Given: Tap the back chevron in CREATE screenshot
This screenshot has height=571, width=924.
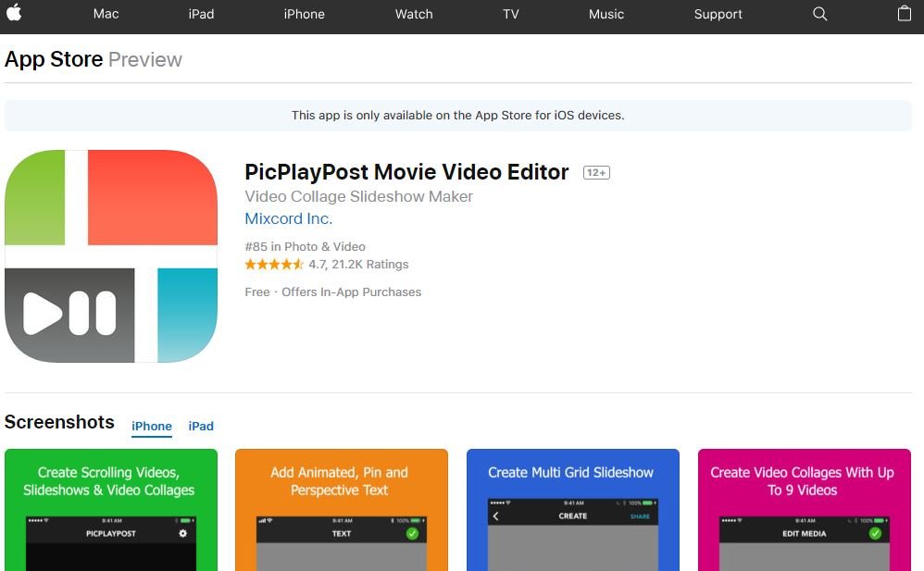Looking at the screenshot, I should [495, 516].
